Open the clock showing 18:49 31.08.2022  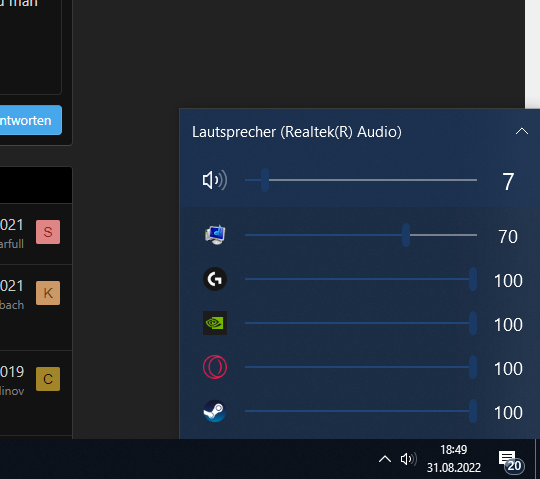(454, 459)
